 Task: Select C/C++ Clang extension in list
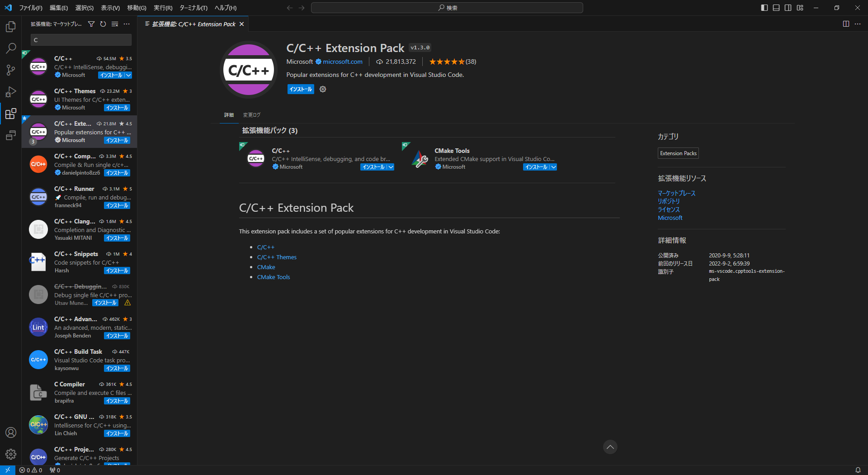click(79, 229)
